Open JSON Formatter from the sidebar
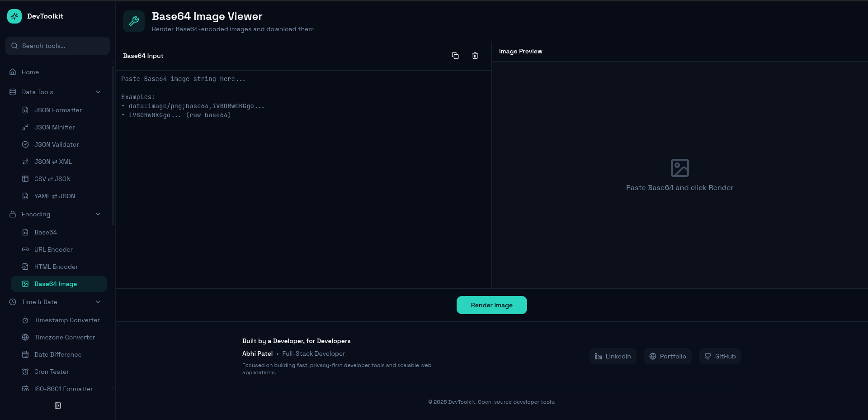868x420 pixels. pyautogui.click(x=58, y=110)
